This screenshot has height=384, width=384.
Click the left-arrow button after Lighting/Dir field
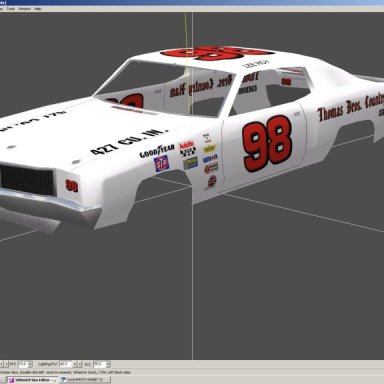point(75,364)
